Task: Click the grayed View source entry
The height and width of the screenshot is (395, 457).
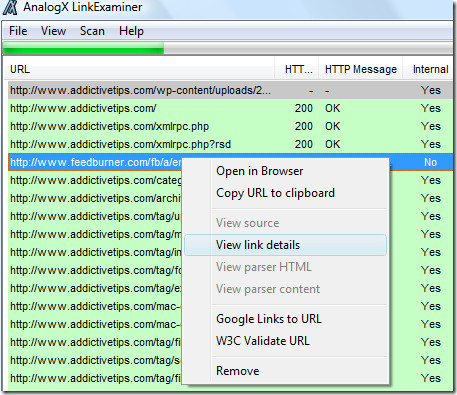Action: tap(286, 223)
